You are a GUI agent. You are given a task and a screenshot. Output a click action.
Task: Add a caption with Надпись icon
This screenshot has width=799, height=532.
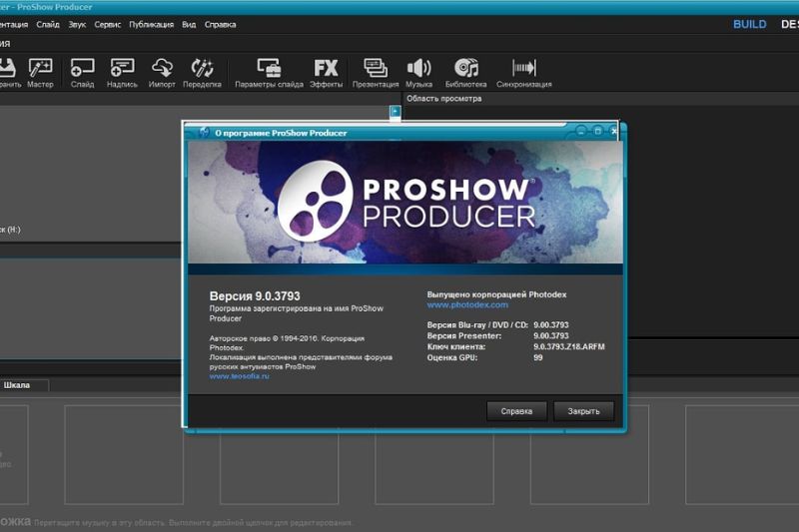coord(122,73)
